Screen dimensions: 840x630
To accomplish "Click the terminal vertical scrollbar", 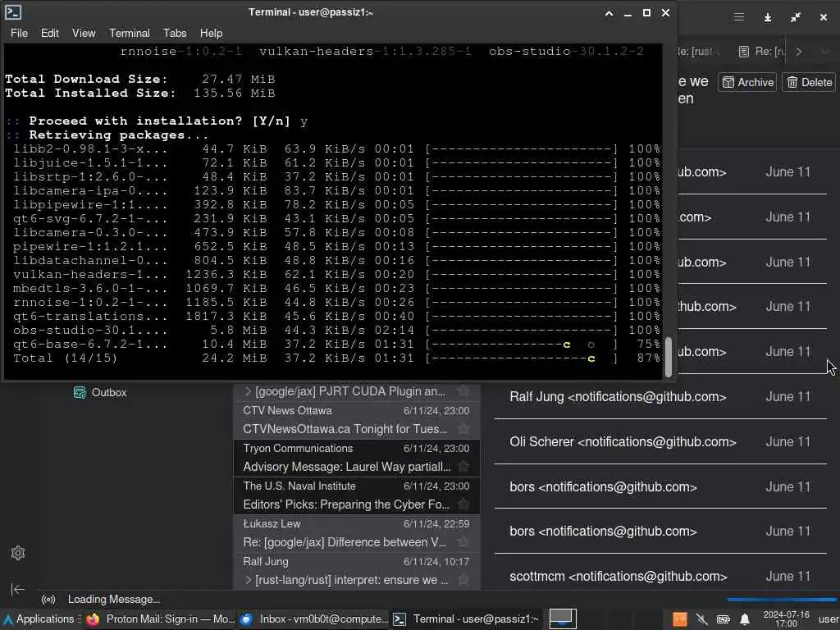I will coord(668,357).
